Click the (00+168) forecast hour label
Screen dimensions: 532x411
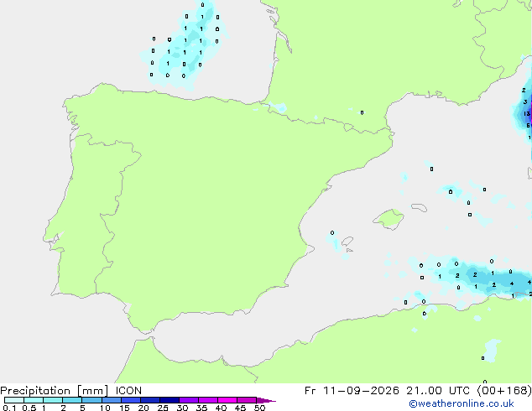point(504,391)
